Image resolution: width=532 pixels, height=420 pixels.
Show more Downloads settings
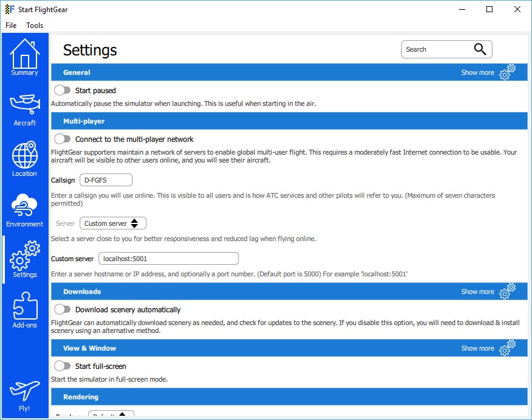click(477, 292)
